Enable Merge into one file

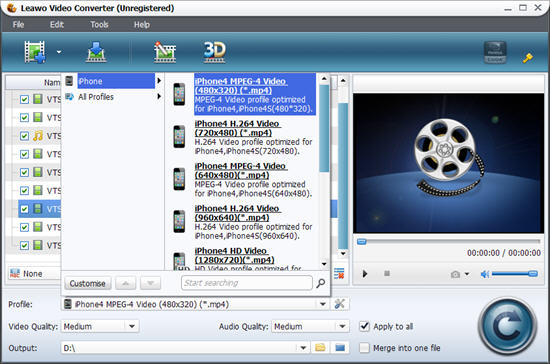364,348
